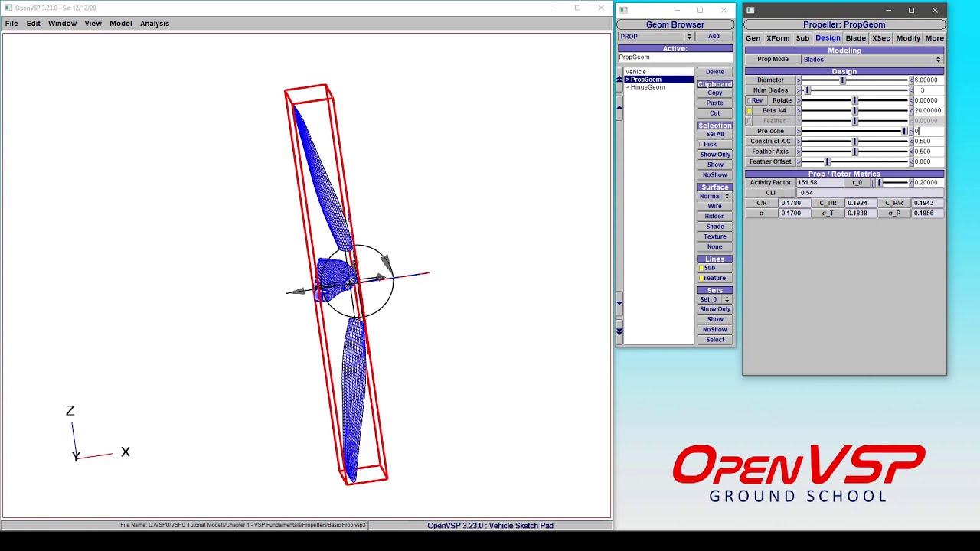Click the Add geometry button
Viewport: 980px width, 551px height.
click(714, 37)
